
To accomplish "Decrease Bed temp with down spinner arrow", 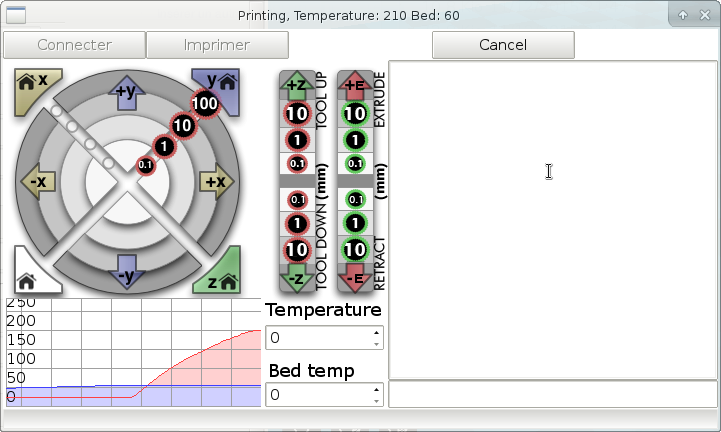I will tap(377, 401).
